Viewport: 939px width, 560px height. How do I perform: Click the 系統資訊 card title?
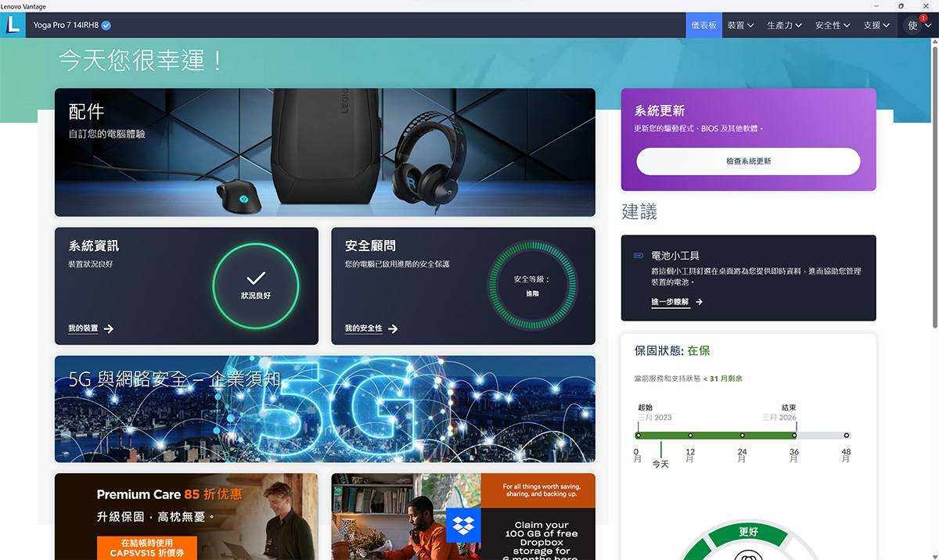(x=93, y=246)
